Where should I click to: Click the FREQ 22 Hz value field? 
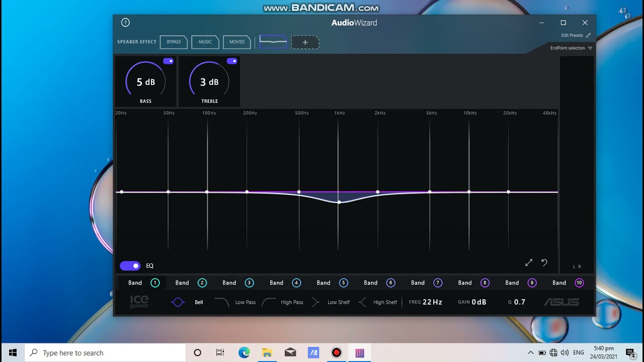coord(426,302)
